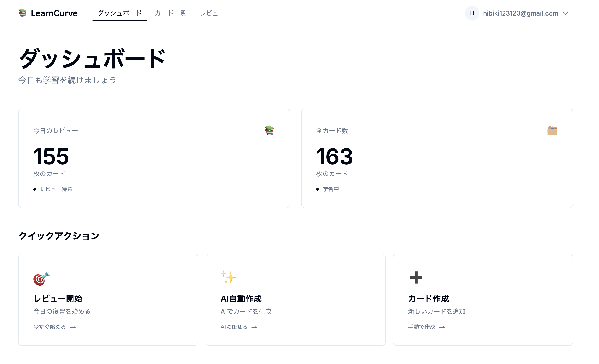Click the LearnCurve books logo icon

(23, 13)
